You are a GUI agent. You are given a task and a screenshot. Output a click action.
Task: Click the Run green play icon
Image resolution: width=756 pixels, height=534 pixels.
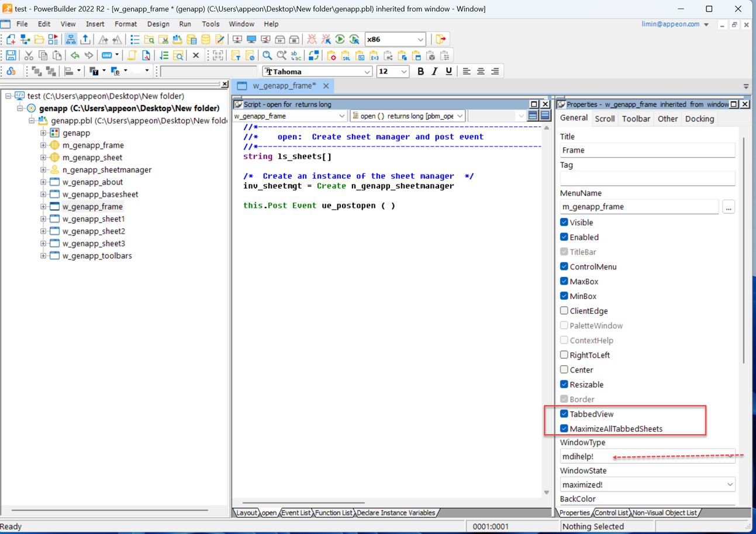tap(340, 39)
